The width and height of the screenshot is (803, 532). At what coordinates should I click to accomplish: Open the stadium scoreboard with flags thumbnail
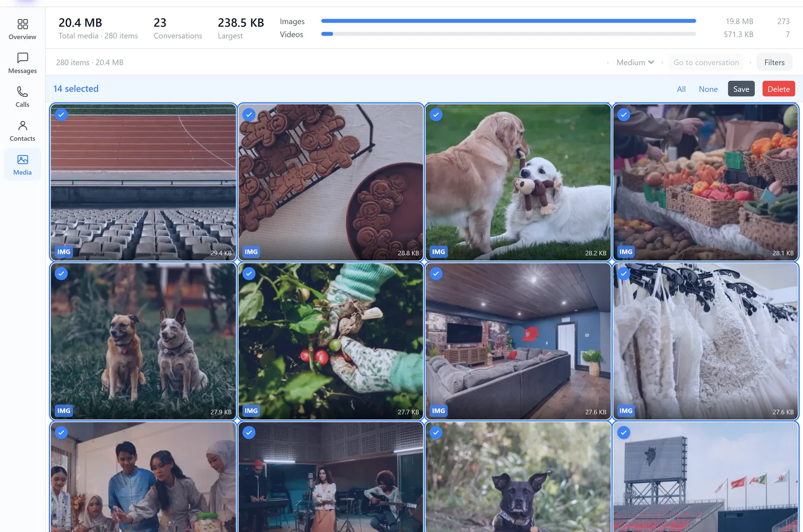pyautogui.click(x=705, y=477)
